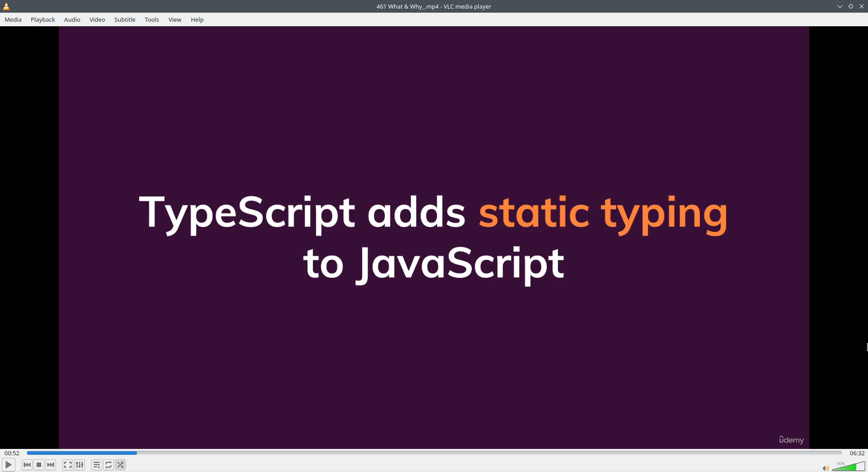Skip to next media with next icon
Image resolution: width=868 pixels, height=472 pixels.
(51, 464)
